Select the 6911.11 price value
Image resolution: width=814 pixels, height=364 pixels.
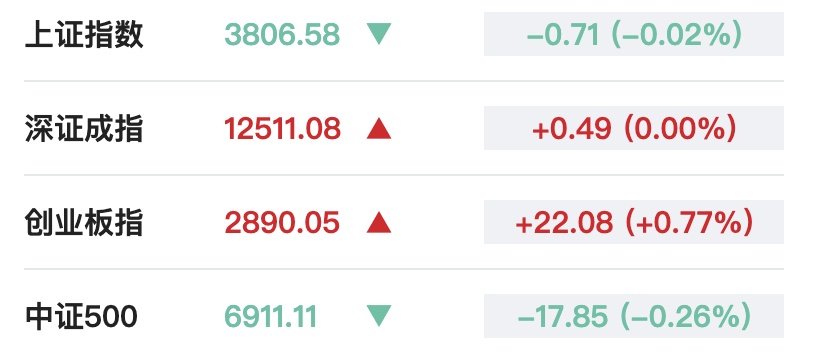pos(270,317)
